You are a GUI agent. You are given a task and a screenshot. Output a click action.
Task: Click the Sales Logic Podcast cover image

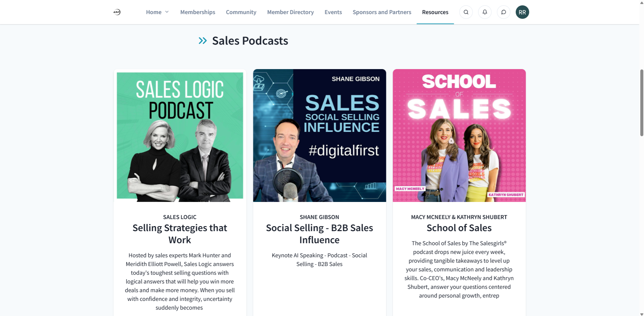coord(180,136)
